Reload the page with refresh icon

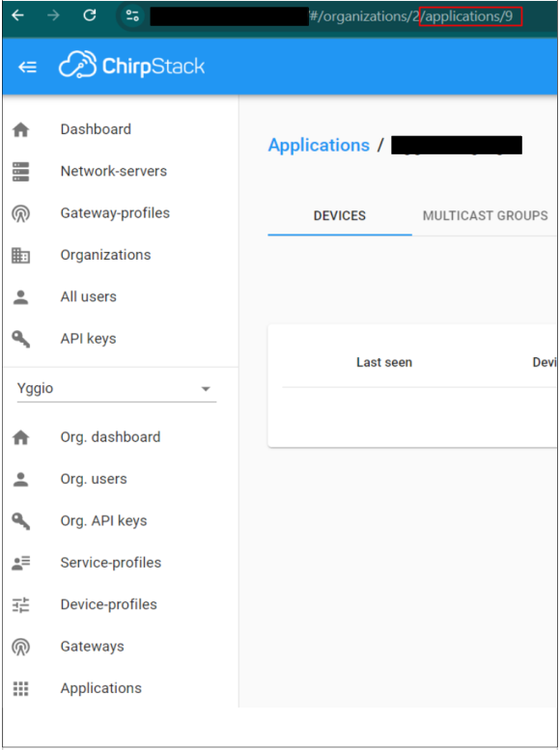tap(90, 15)
